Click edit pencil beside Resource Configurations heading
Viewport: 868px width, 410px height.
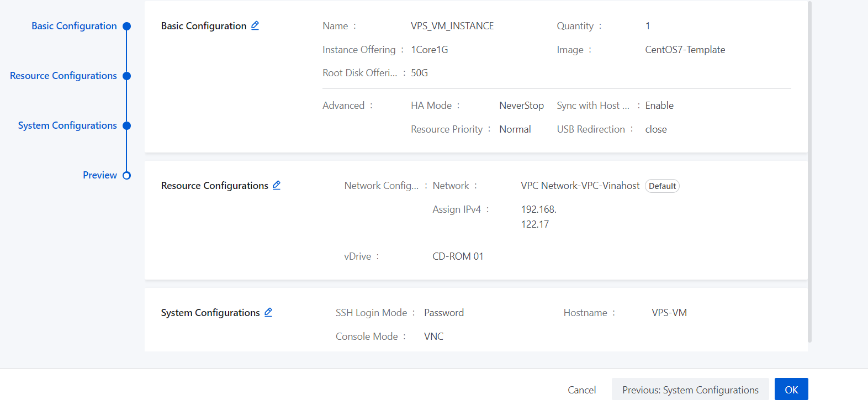(x=277, y=185)
